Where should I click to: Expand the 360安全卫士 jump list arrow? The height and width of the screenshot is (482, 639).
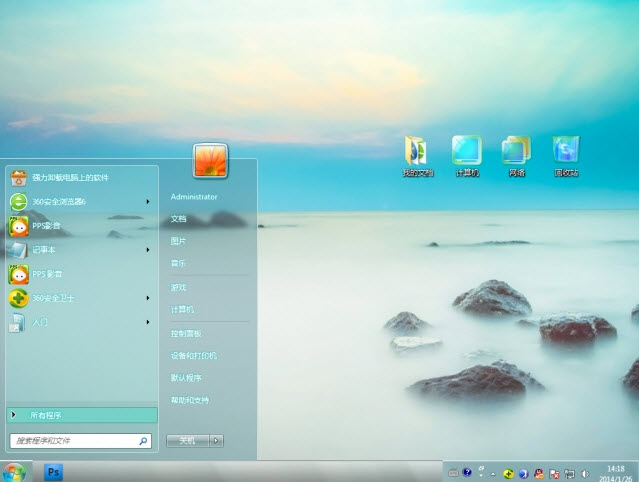tap(148, 298)
